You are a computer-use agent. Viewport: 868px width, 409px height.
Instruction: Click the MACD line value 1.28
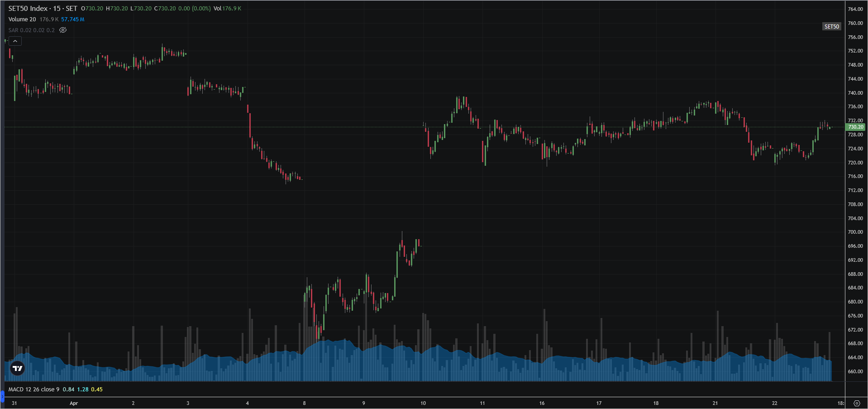[x=83, y=389]
